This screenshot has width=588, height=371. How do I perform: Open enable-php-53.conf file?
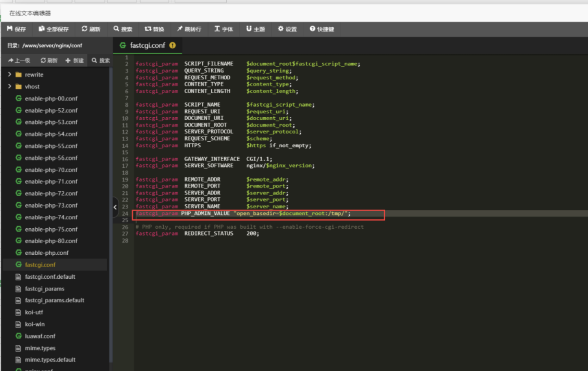(51, 122)
